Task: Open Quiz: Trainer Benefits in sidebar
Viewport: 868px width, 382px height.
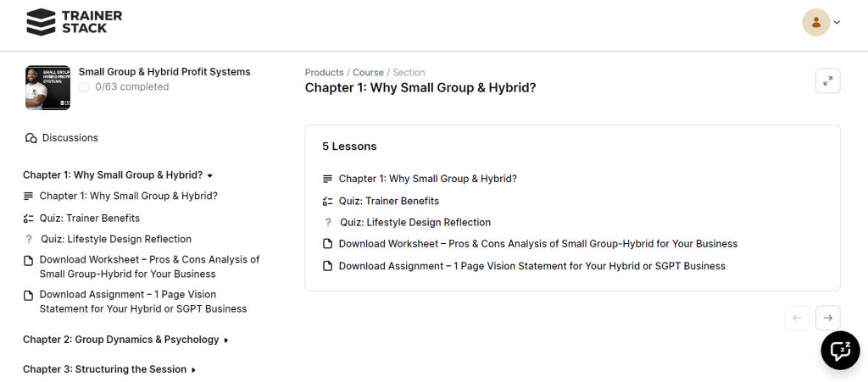Action: (89, 218)
